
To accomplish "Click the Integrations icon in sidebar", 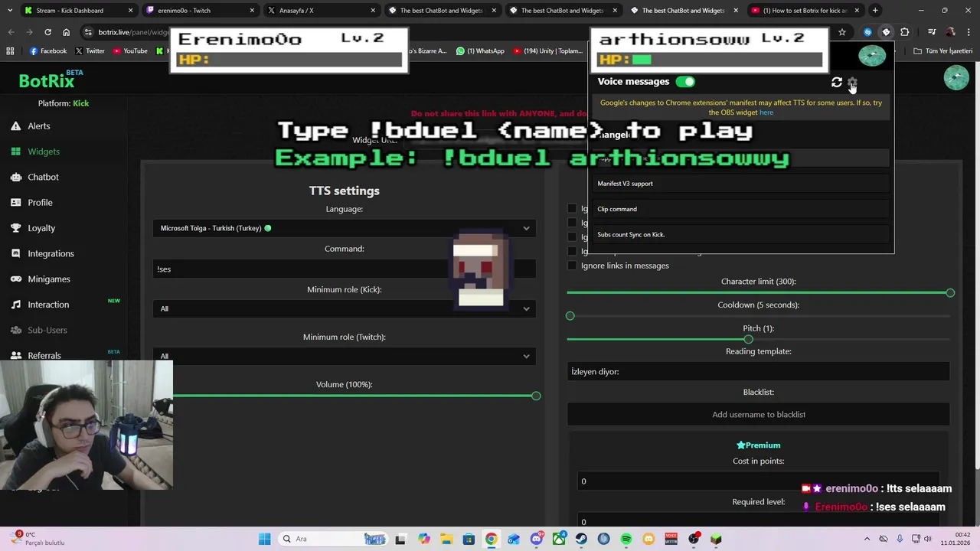I will [16, 253].
